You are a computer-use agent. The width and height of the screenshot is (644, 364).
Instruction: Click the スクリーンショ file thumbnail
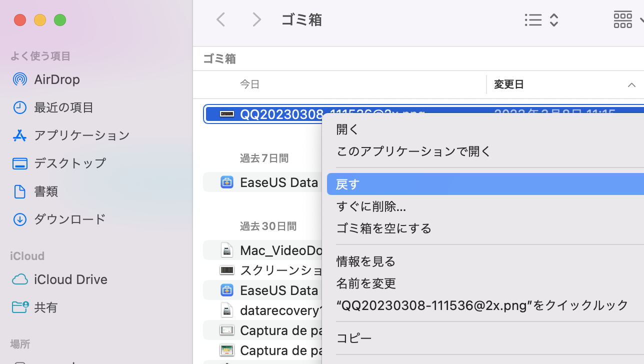coord(227,270)
